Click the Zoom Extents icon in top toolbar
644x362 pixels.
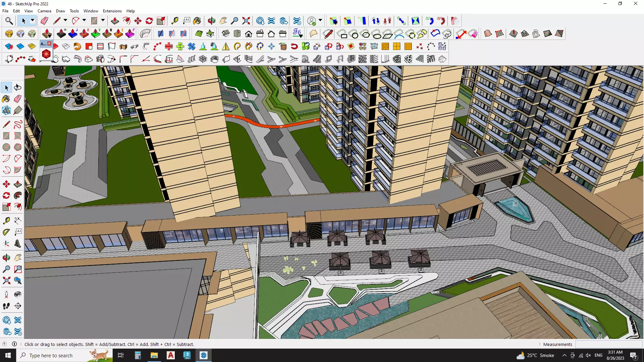pyautogui.click(x=246, y=21)
